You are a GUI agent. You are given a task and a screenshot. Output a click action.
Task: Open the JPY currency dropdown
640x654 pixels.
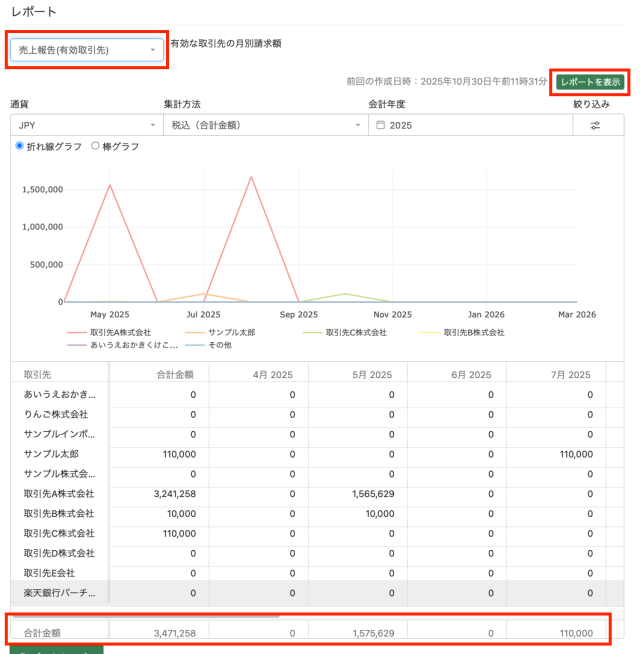[86, 126]
